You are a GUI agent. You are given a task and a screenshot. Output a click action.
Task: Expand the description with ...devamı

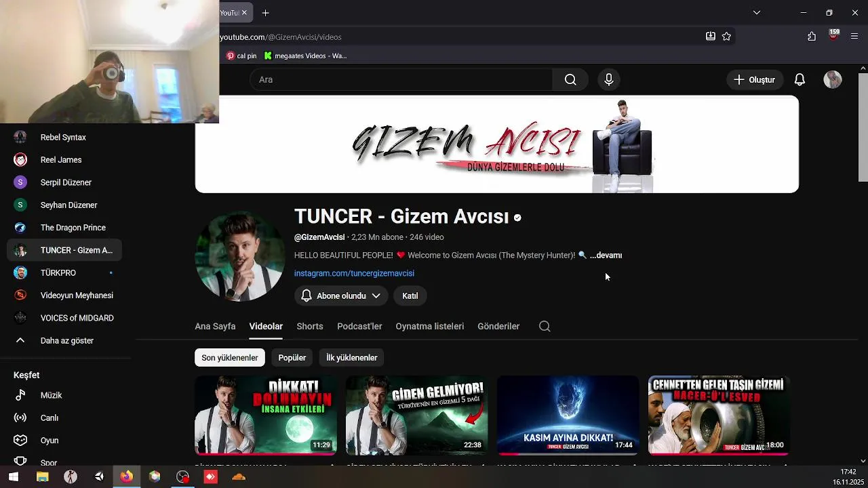pos(606,256)
